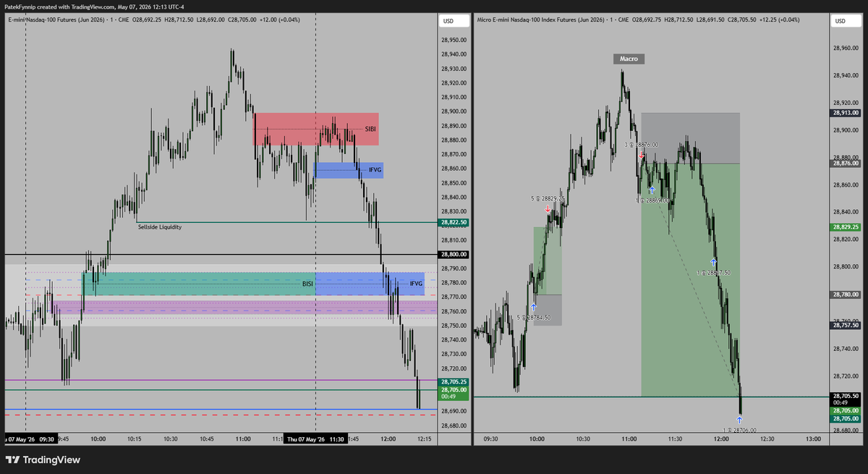Select the teal BISI zone rectangle
Screen dimensions: 868x474
pos(199,284)
